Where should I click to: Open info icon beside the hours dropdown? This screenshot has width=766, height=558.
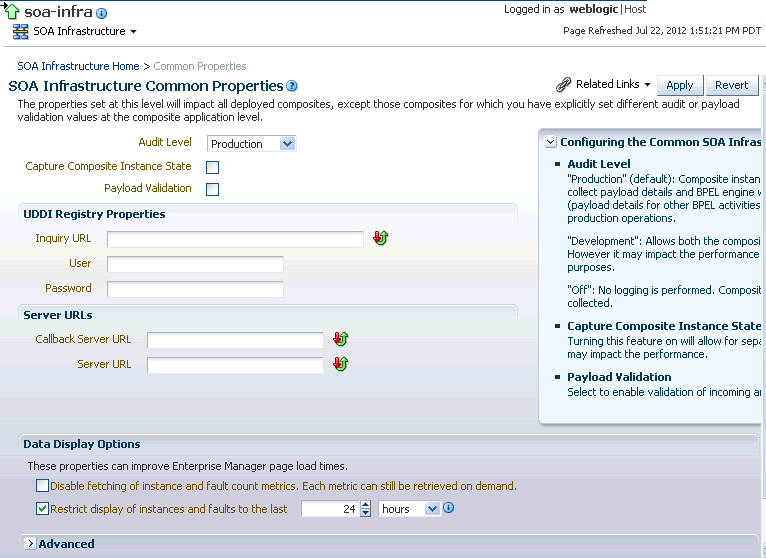(x=448, y=508)
